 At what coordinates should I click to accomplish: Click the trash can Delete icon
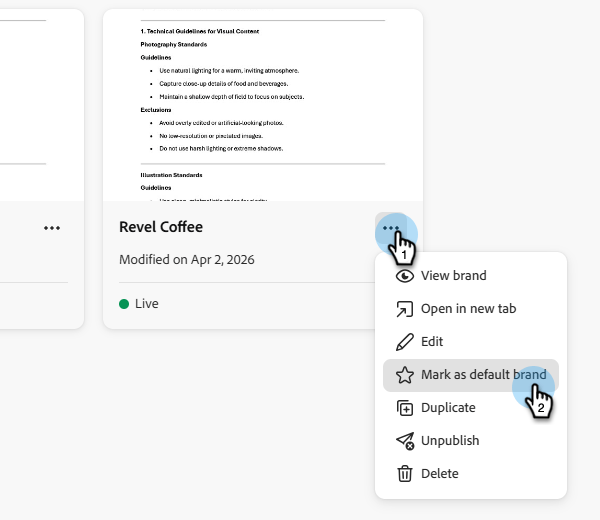(x=405, y=474)
